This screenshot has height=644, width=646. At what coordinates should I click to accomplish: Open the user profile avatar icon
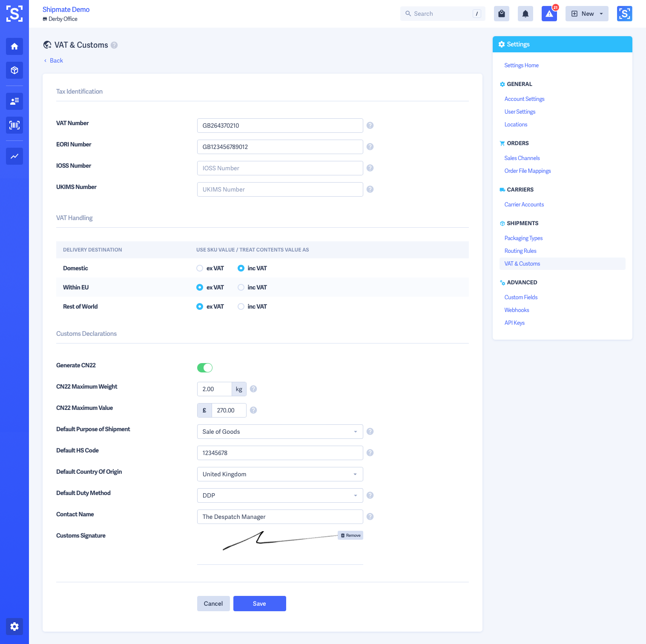[x=625, y=14]
